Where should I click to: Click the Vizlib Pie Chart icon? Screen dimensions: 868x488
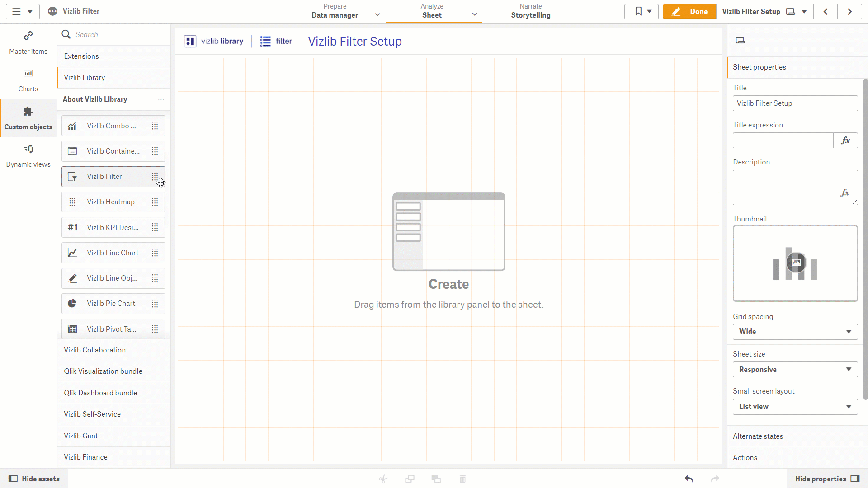pos(72,304)
